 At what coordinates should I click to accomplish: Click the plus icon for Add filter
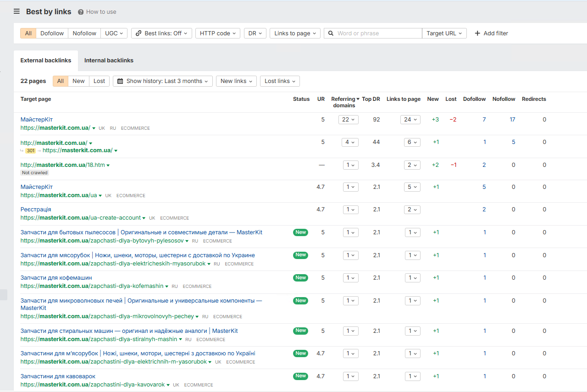coord(477,33)
